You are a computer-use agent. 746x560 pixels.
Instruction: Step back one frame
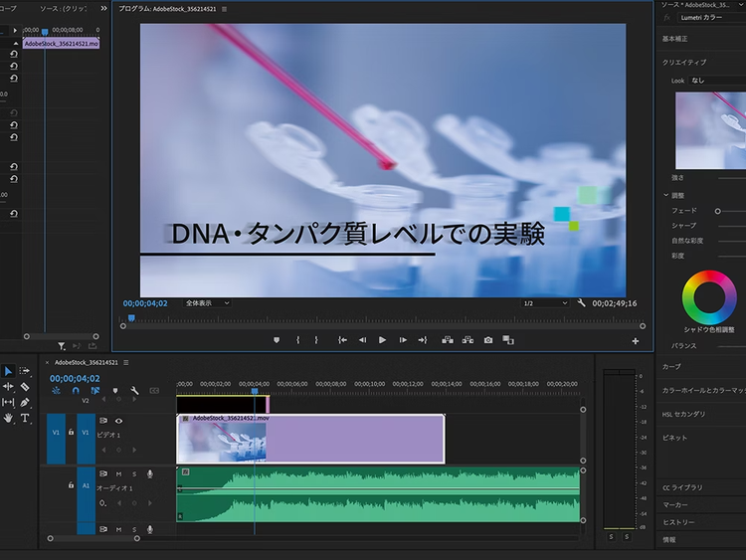362,340
